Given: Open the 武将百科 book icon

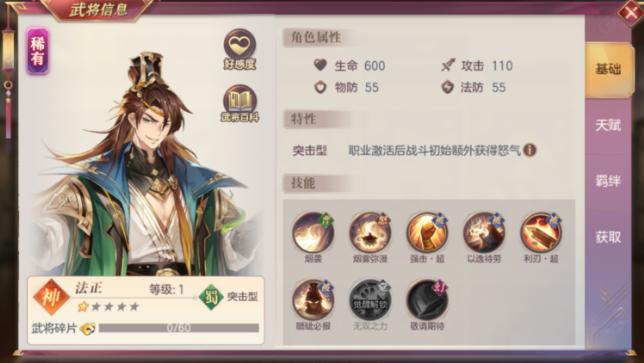Looking at the screenshot, I should (240, 104).
